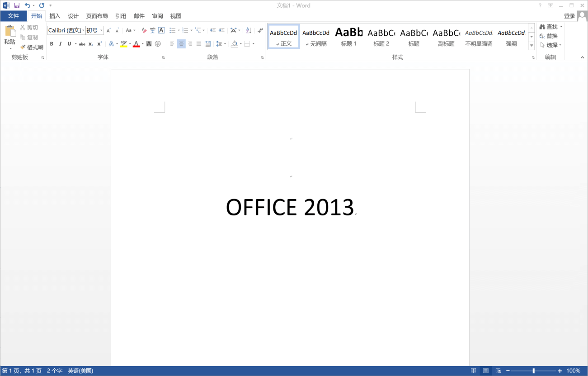Increase paragraph indent
This screenshot has width=588, height=376.
tap(221, 30)
